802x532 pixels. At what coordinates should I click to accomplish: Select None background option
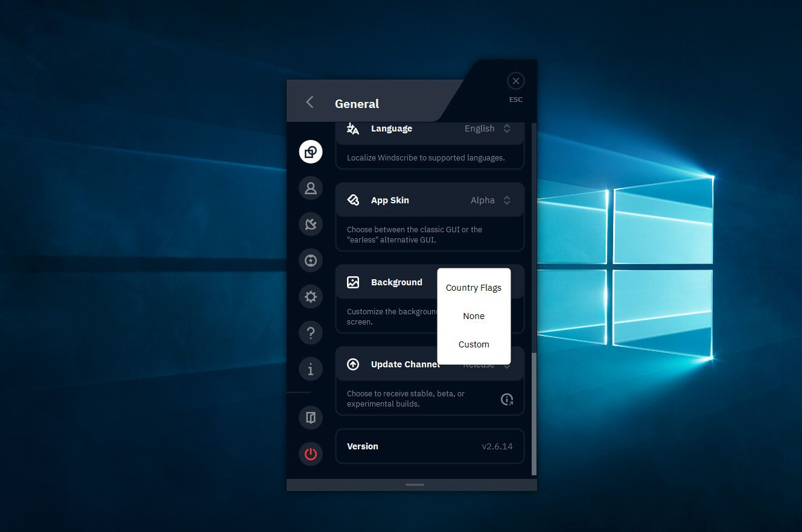pos(474,316)
